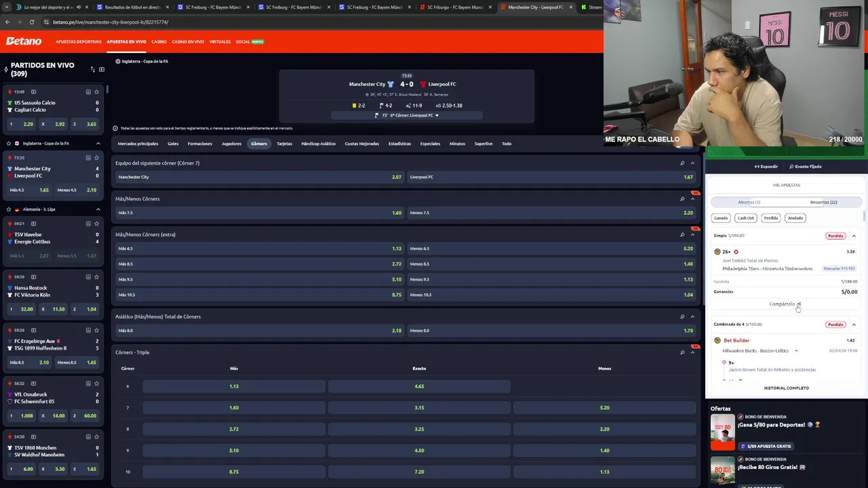Collapse the Combinada de 4 bet
Viewport: 868px width, 488px height.
[854, 325]
